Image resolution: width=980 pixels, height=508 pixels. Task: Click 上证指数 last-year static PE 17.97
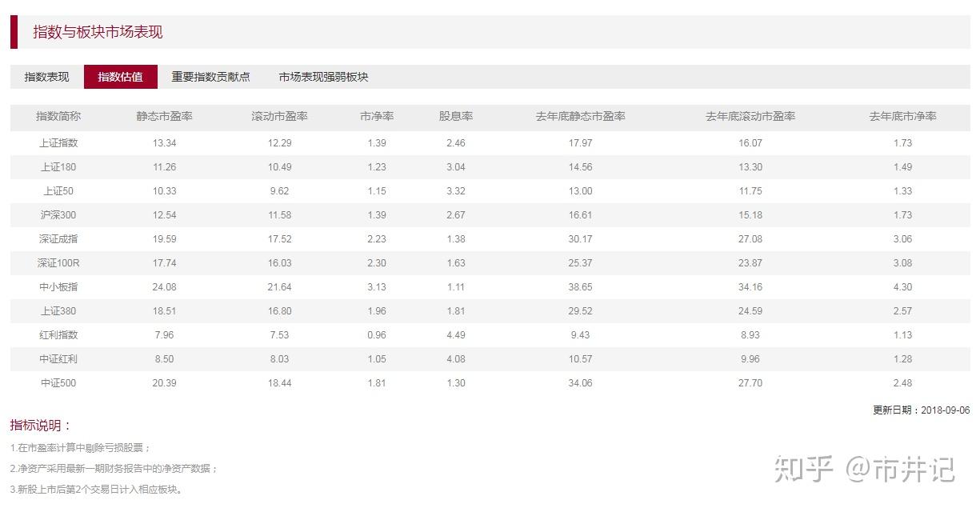point(581,143)
